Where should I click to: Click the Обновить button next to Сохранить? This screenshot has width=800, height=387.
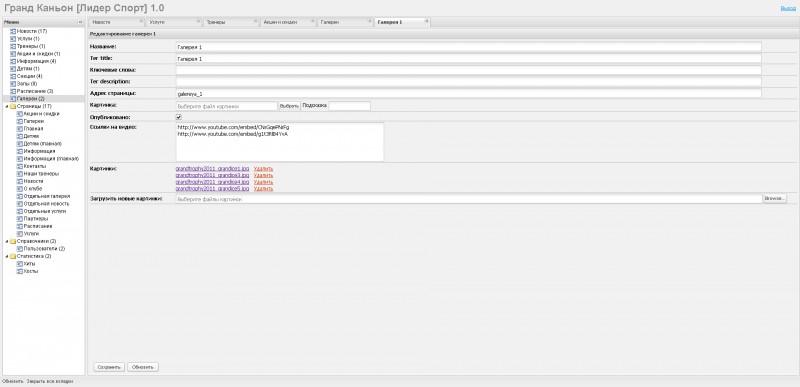pos(143,367)
